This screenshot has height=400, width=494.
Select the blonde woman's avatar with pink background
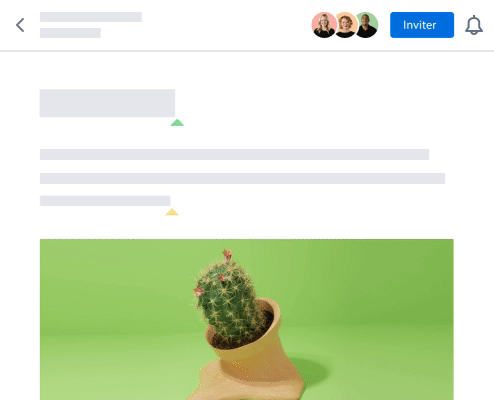324,25
